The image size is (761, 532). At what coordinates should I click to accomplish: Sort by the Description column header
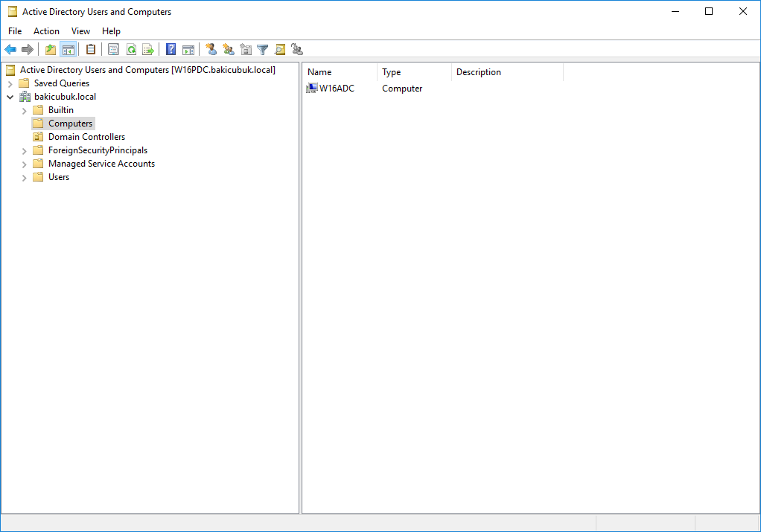point(508,72)
